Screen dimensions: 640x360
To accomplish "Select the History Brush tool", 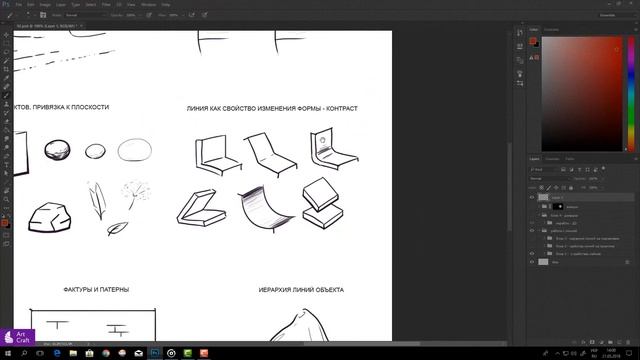I will 6,113.
